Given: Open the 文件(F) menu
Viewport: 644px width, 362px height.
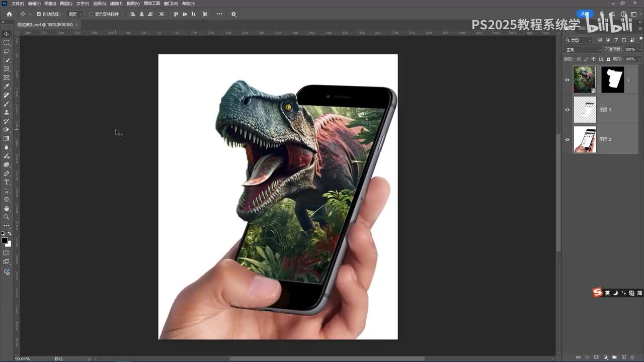Looking at the screenshot, I should 18,4.
